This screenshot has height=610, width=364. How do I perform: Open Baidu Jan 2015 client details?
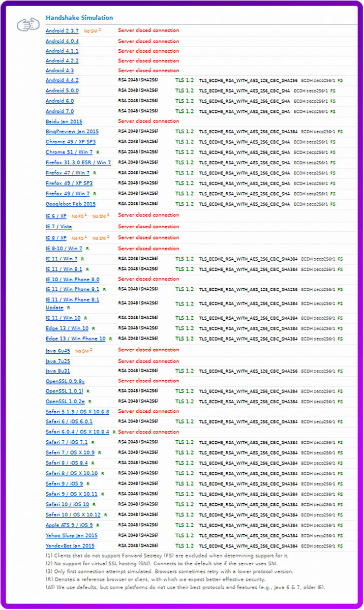tap(64, 122)
